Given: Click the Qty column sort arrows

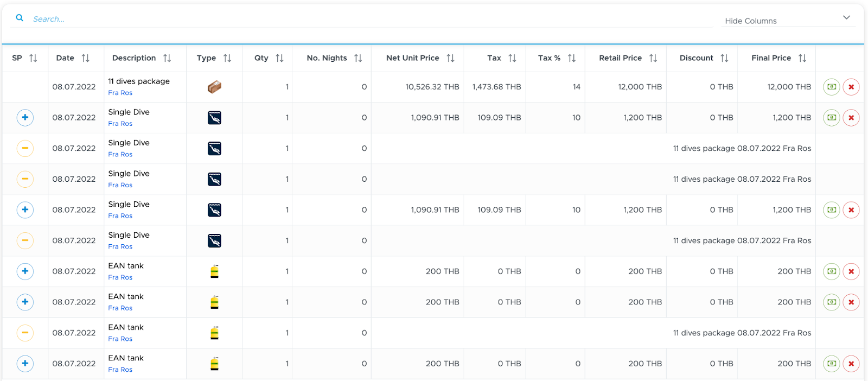Looking at the screenshot, I should (x=279, y=58).
